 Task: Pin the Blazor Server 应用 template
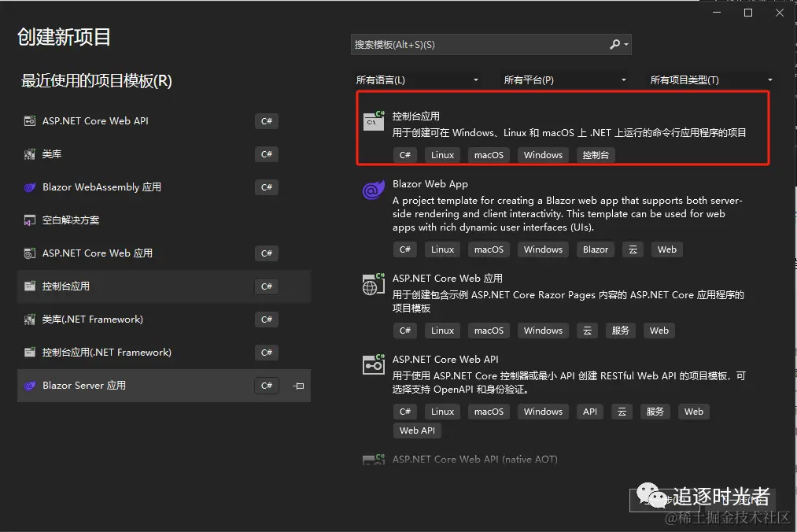coord(299,386)
